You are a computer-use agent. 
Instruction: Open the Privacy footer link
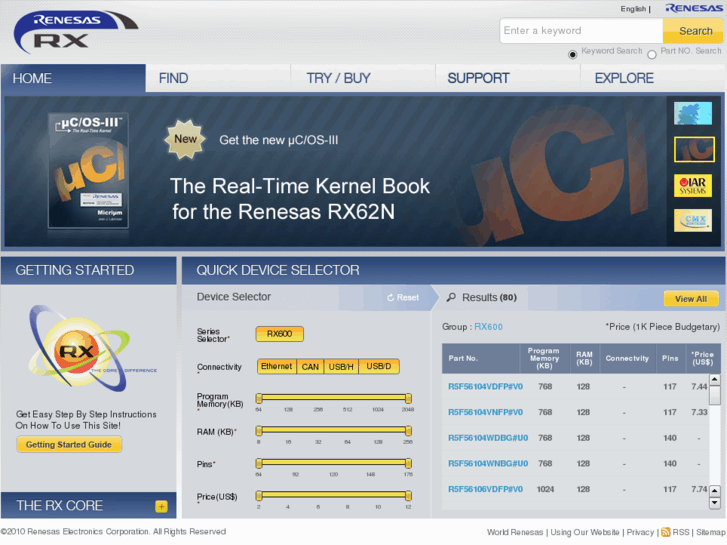tap(640, 532)
